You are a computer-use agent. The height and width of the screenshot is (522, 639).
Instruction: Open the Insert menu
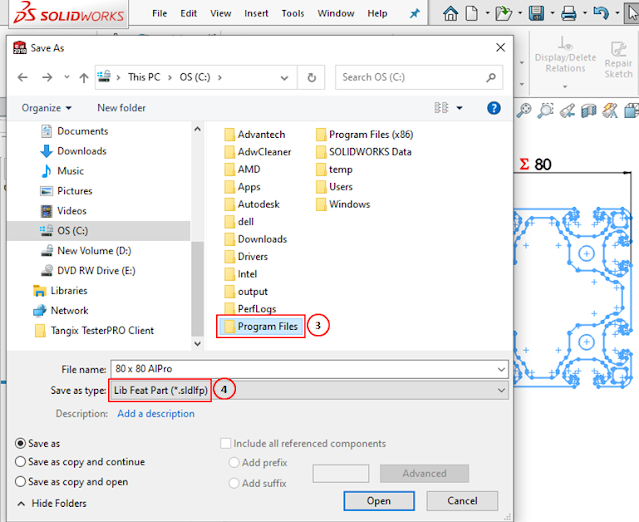click(256, 13)
